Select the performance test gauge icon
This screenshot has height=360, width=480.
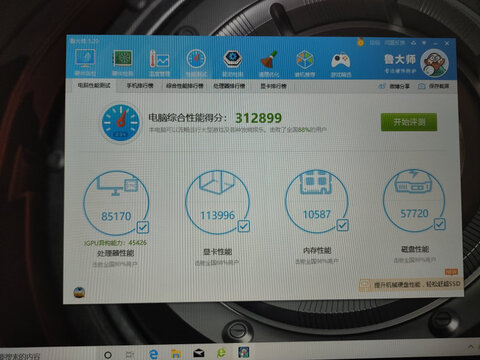pos(196,63)
